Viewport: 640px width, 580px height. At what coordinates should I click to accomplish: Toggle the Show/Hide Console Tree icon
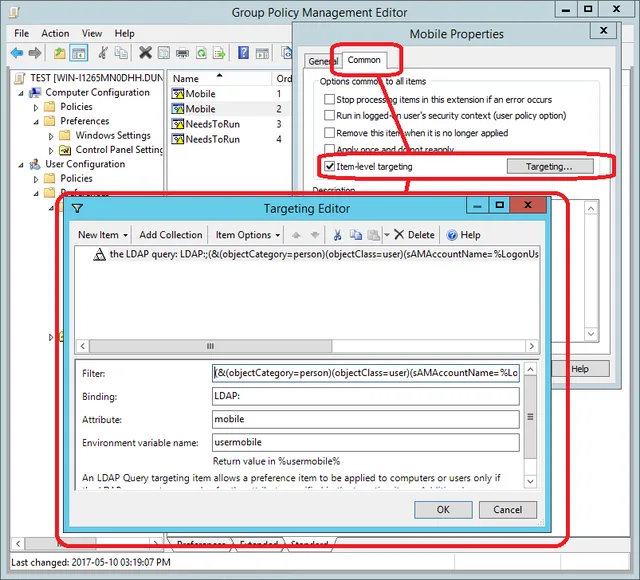[79, 53]
